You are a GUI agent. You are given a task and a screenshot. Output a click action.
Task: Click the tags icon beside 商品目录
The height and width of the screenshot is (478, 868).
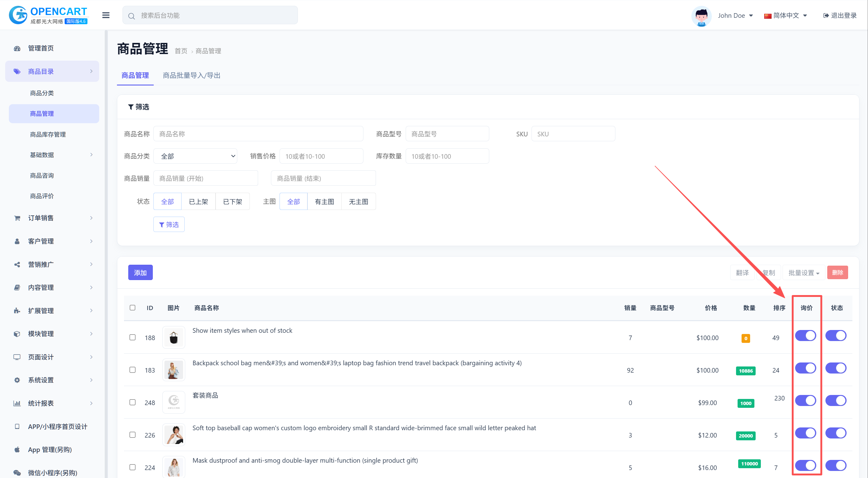17,71
